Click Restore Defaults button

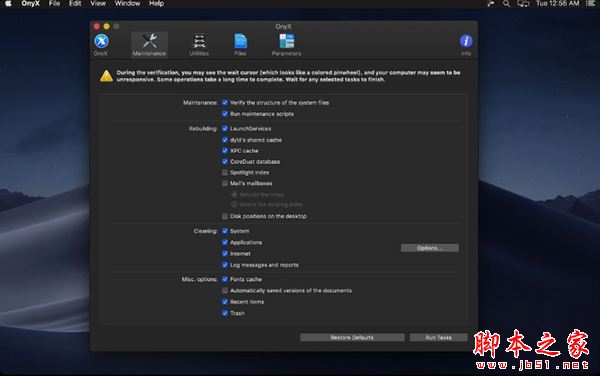[x=352, y=337]
